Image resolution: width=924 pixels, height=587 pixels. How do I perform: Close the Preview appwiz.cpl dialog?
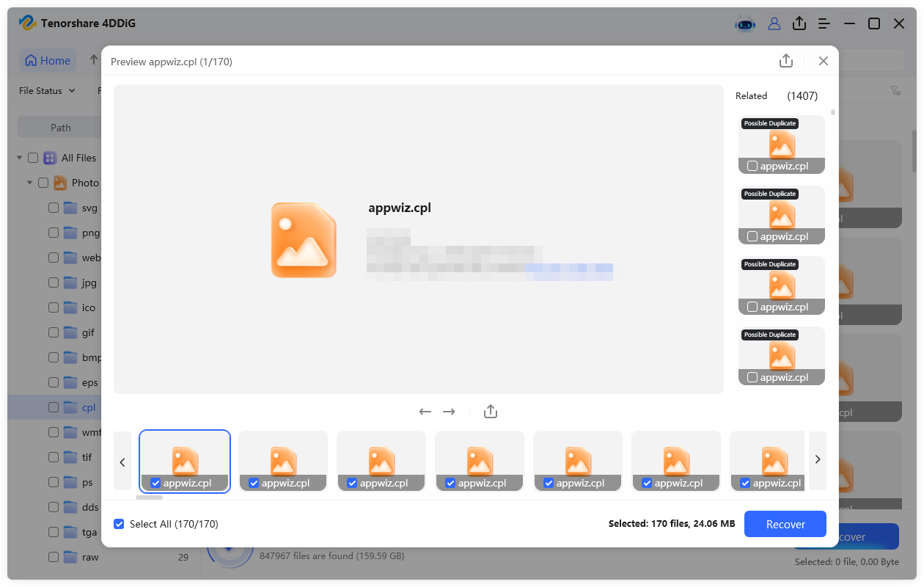[824, 61]
